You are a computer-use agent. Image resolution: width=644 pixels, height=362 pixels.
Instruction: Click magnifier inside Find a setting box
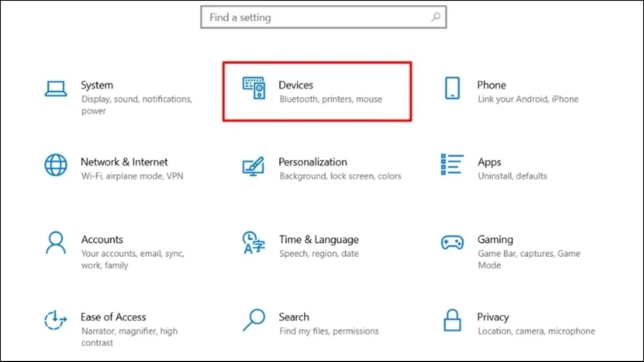[436, 18]
